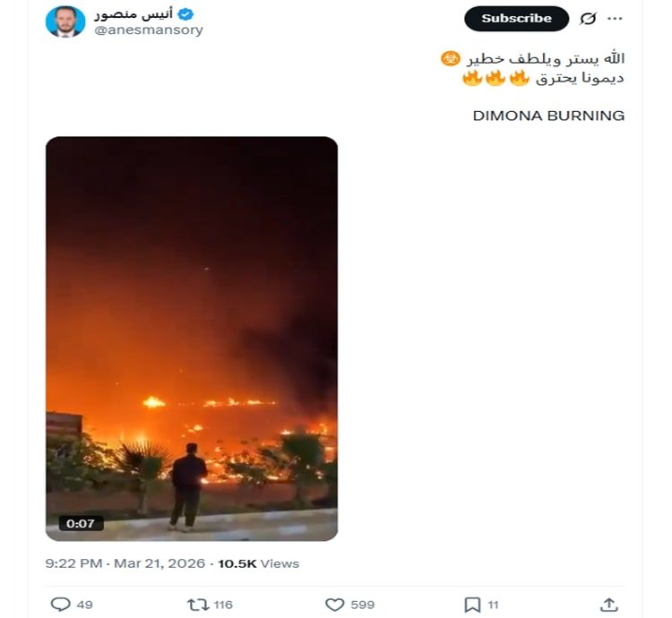The width and height of the screenshot is (672, 618).
Task: Open the 9:22 PM Mar 21, 2026 timestamp
Action: [125, 563]
